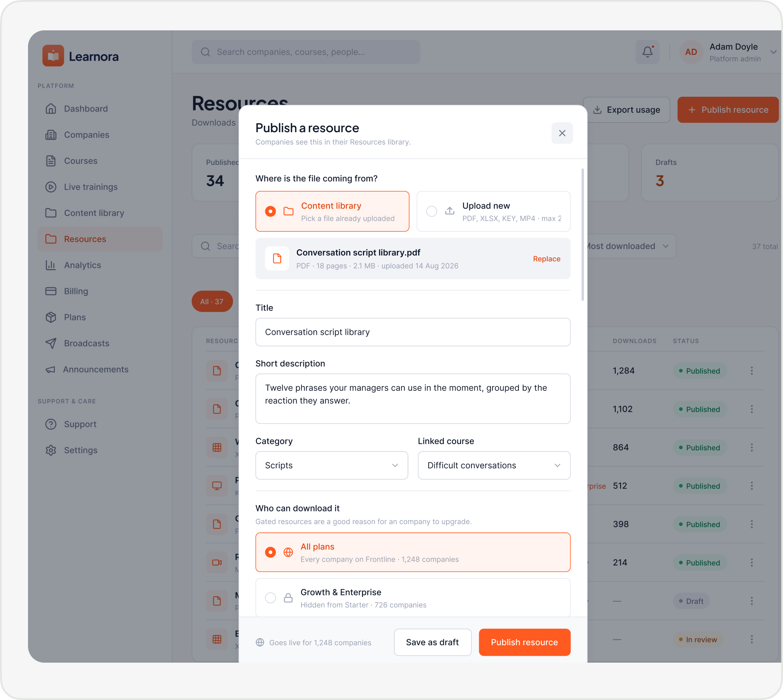The height and width of the screenshot is (700, 783).
Task: Click the globe icon beside Goes live text
Action: pyautogui.click(x=260, y=642)
